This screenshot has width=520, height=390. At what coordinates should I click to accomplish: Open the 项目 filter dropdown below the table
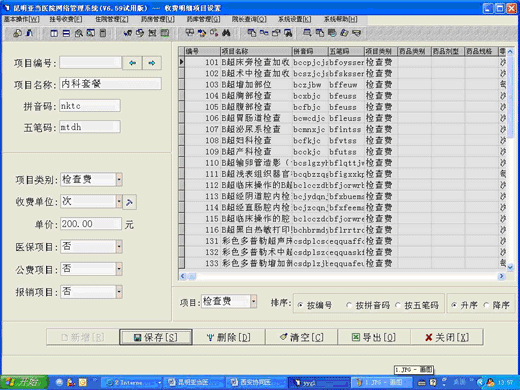point(254,301)
